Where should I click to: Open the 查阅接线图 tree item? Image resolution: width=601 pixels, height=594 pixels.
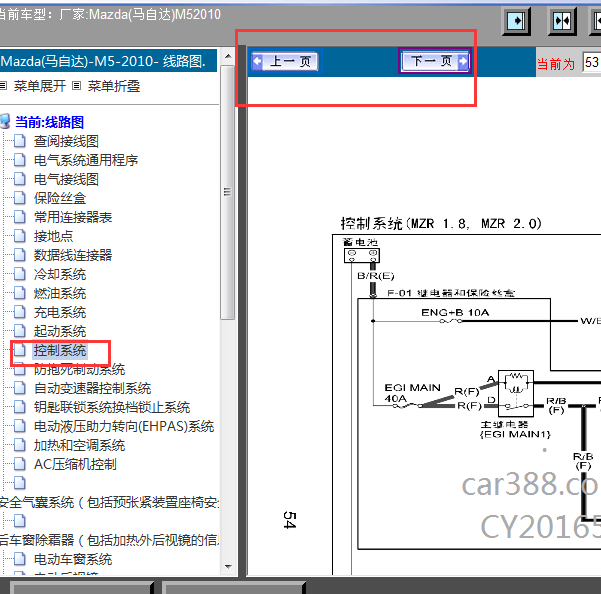pos(66,141)
